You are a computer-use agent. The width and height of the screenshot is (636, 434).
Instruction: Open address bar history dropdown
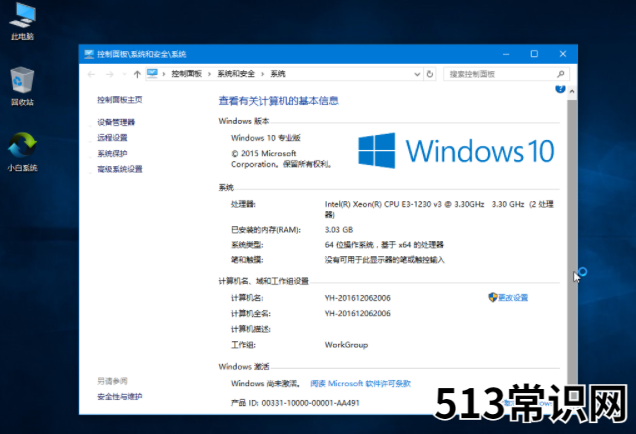click(x=417, y=74)
